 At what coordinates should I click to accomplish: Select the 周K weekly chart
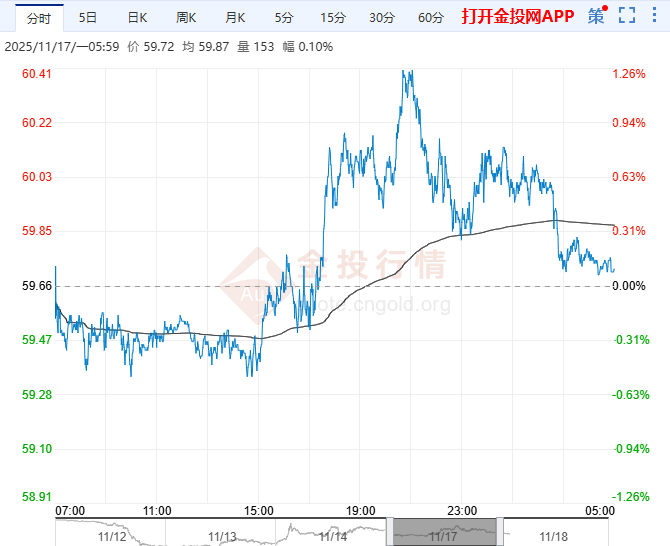[x=186, y=18]
